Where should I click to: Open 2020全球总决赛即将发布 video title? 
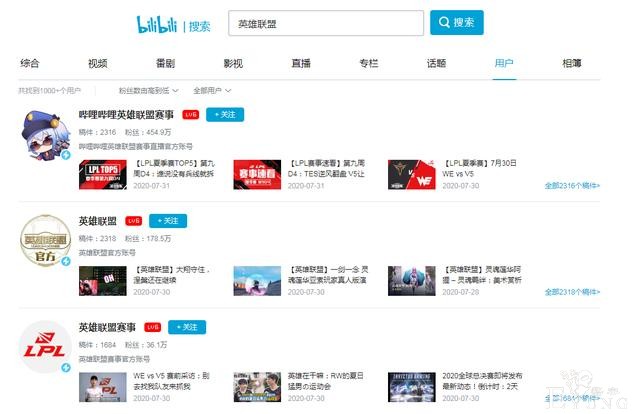point(482,381)
